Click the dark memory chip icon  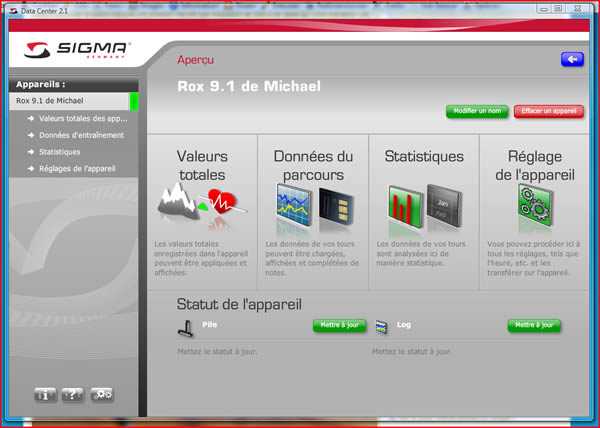pos(336,207)
